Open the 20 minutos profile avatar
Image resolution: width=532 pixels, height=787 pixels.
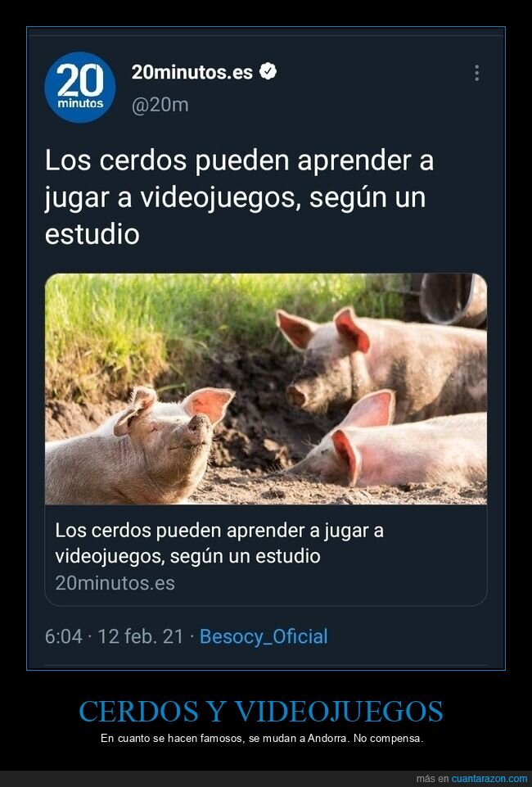pyautogui.click(x=80, y=88)
